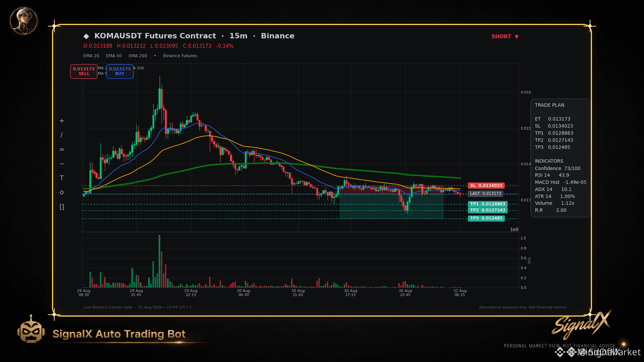
Task: Open the SHORT direction dropdown
Action: [505, 37]
